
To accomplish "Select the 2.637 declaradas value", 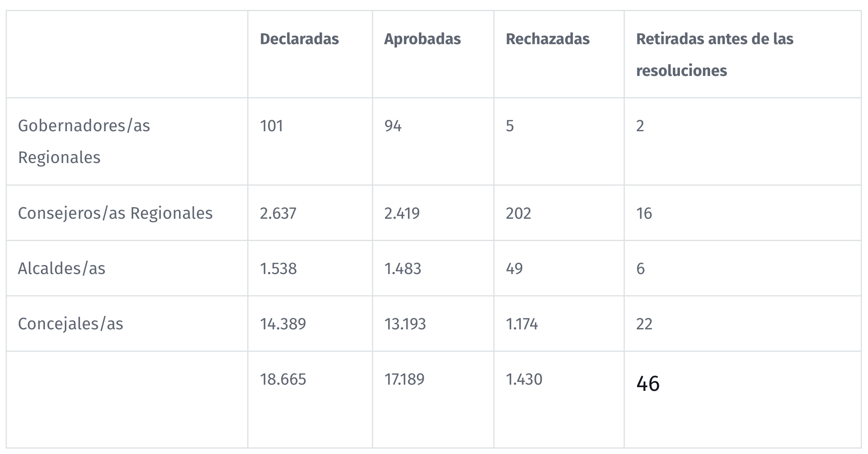I will click(278, 213).
